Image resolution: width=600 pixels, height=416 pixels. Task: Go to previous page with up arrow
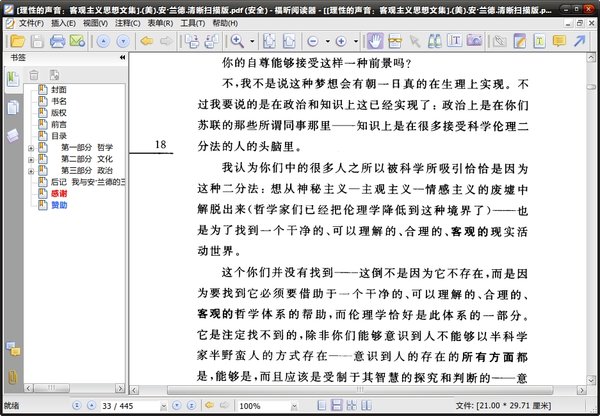click(103, 41)
